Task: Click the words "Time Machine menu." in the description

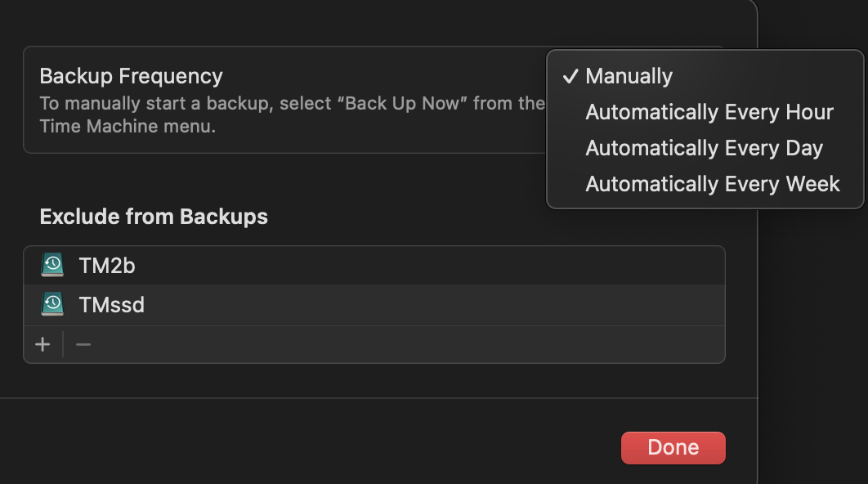Action: pyautogui.click(x=128, y=127)
